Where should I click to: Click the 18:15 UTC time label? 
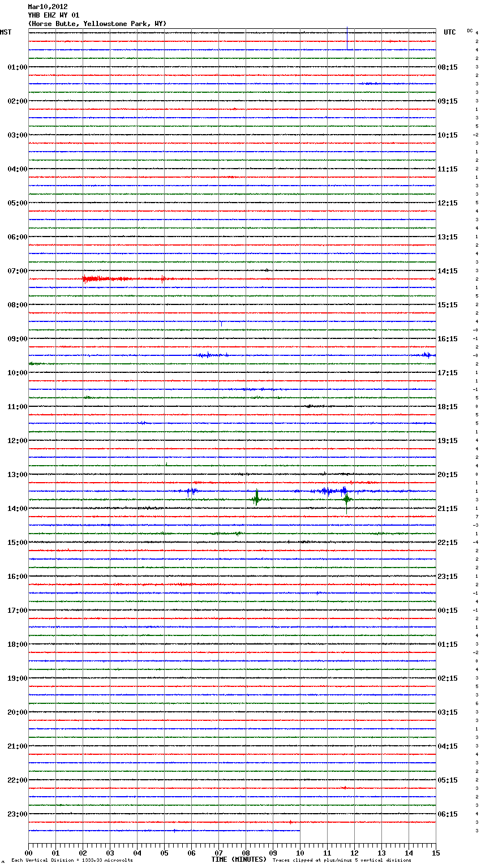pyautogui.click(x=448, y=407)
